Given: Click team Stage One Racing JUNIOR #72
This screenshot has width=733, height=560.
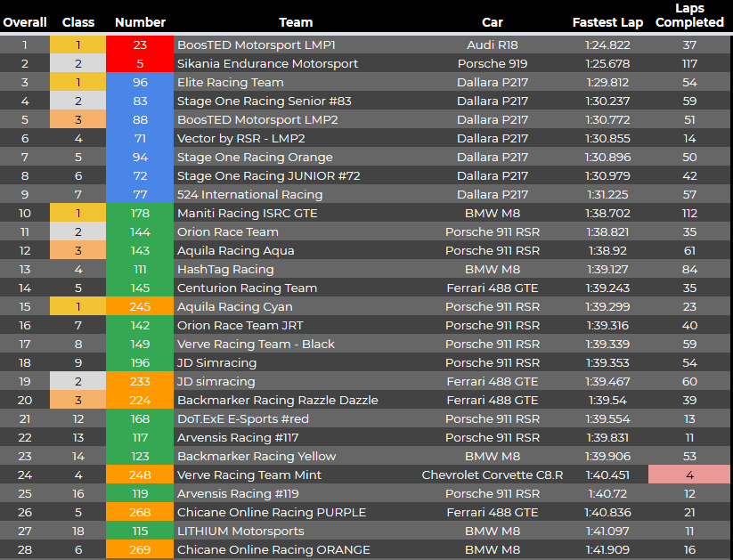Looking at the screenshot, I should [x=268, y=175].
